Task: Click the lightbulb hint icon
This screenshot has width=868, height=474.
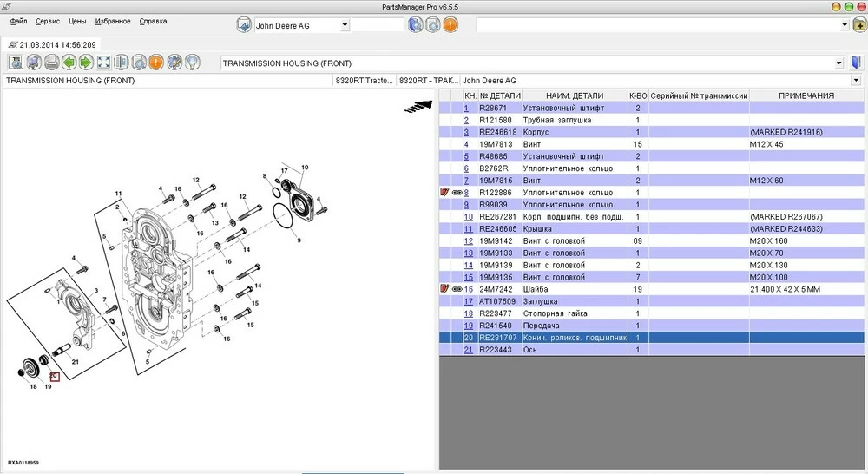Action: pos(192,63)
